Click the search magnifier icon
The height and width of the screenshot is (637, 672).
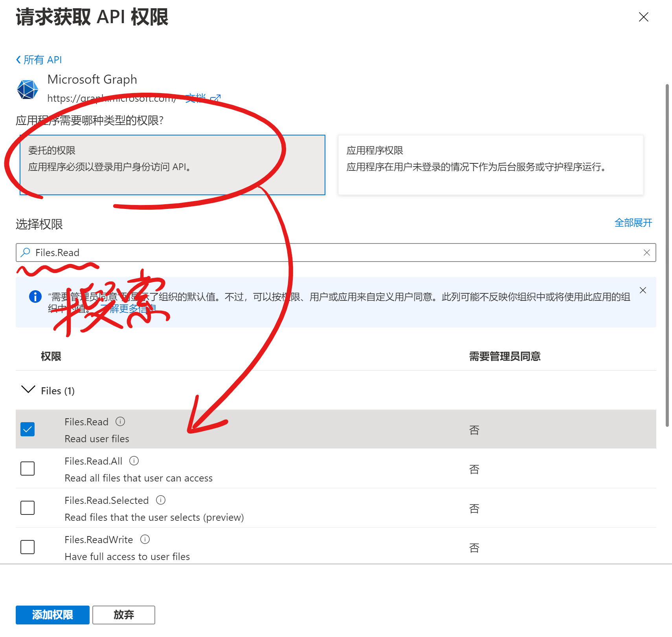(26, 253)
